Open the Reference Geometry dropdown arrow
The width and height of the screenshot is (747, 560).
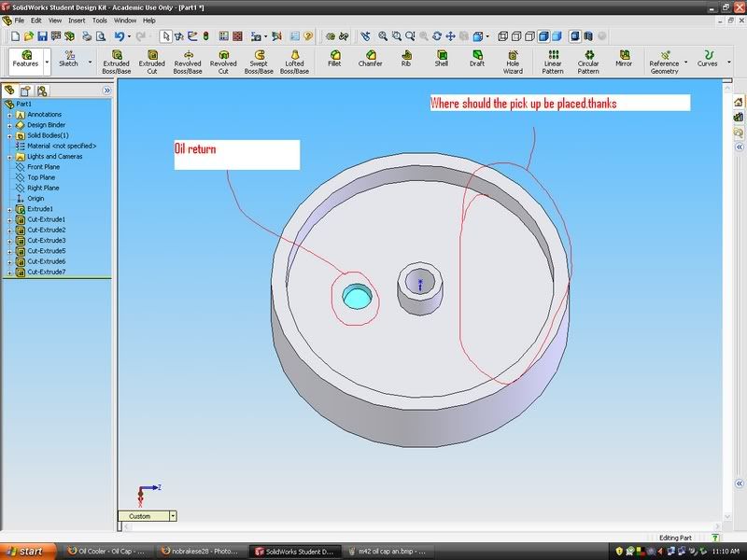point(685,63)
